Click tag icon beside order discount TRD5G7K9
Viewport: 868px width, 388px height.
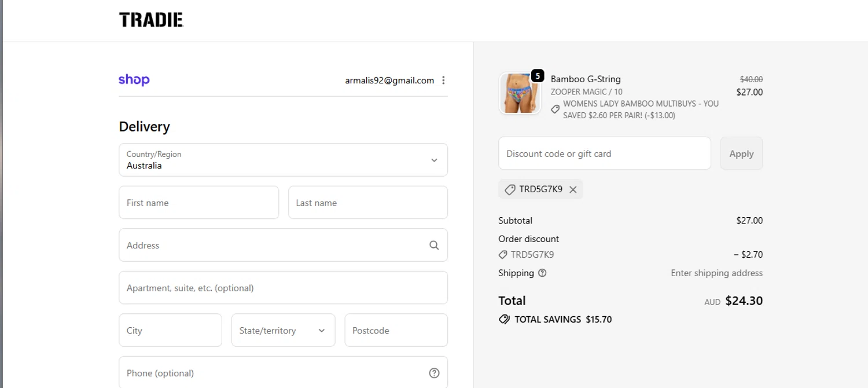[503, 254]
